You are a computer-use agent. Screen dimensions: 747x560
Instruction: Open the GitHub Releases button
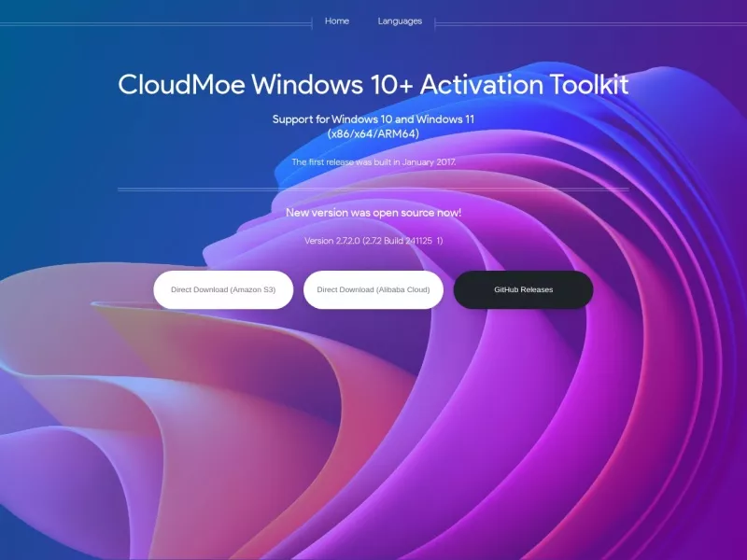(x=523, y=289)
